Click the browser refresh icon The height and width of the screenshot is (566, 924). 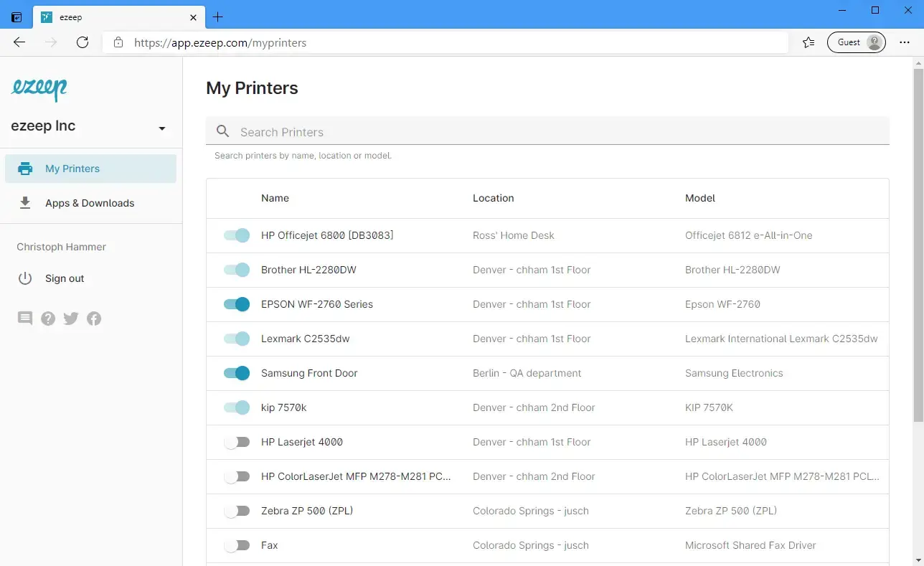(82, 42)
